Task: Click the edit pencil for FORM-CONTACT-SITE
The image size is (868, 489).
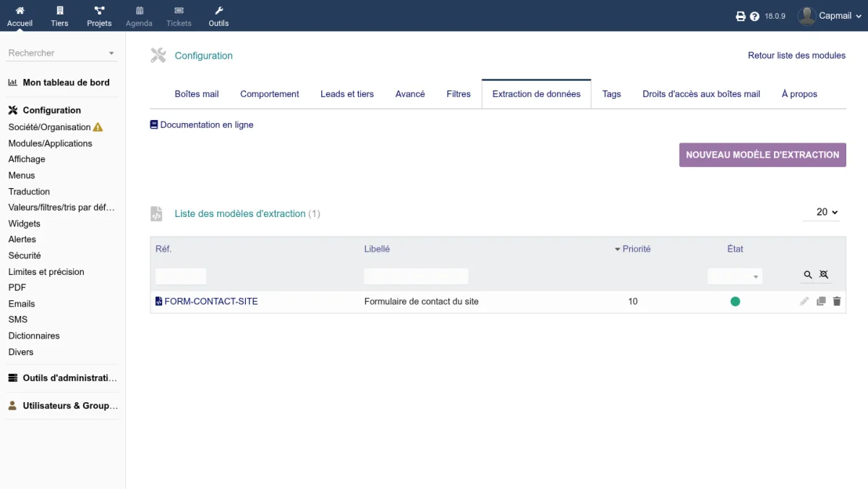Action: [804, 302]
